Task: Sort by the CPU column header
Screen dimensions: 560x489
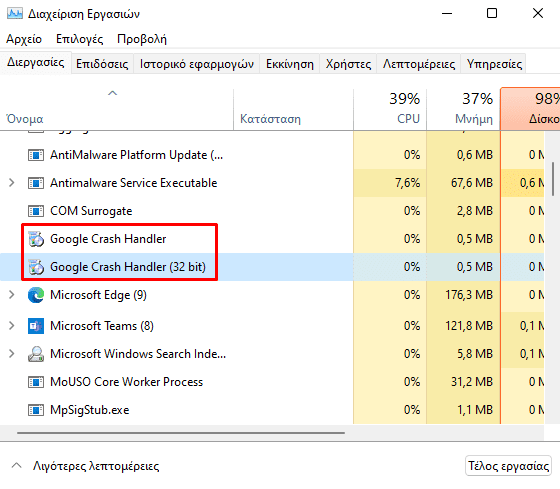Action: (x=390, y=109)
